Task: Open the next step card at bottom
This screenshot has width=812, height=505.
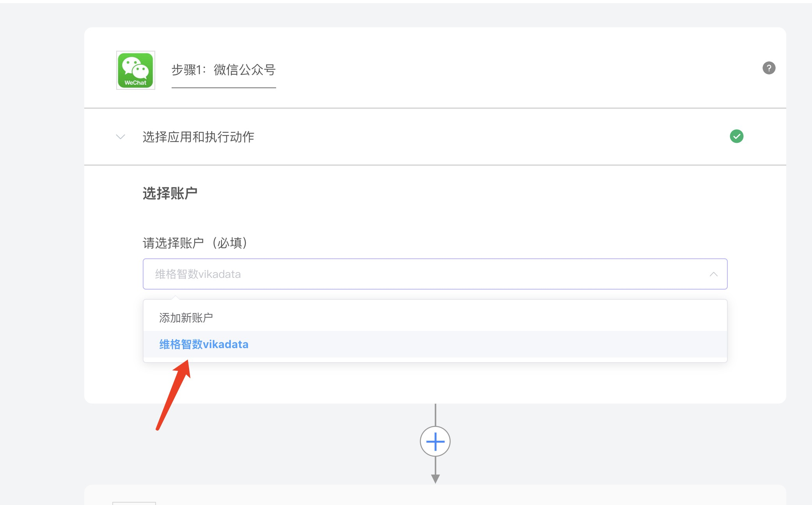Action: (434, 496)
